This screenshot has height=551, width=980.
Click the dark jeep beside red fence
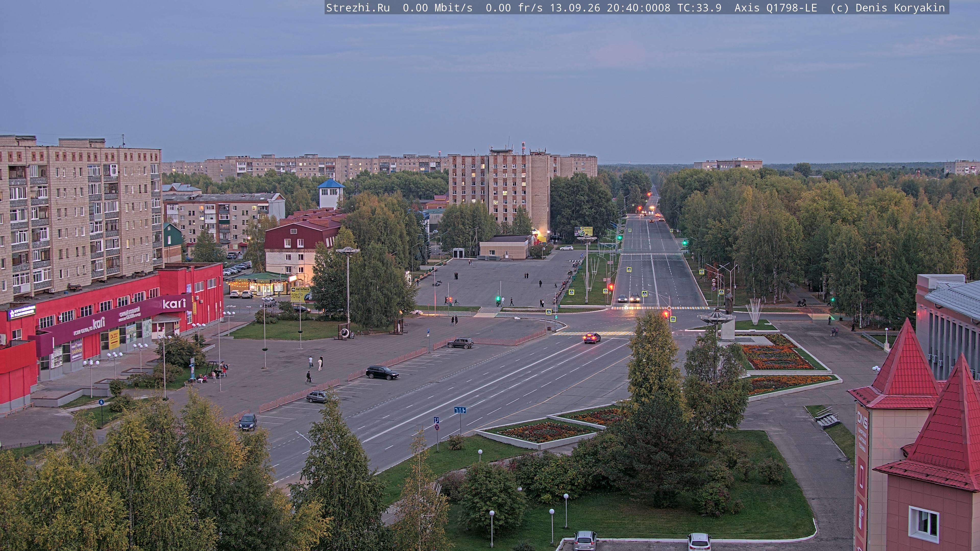point(460,343)
